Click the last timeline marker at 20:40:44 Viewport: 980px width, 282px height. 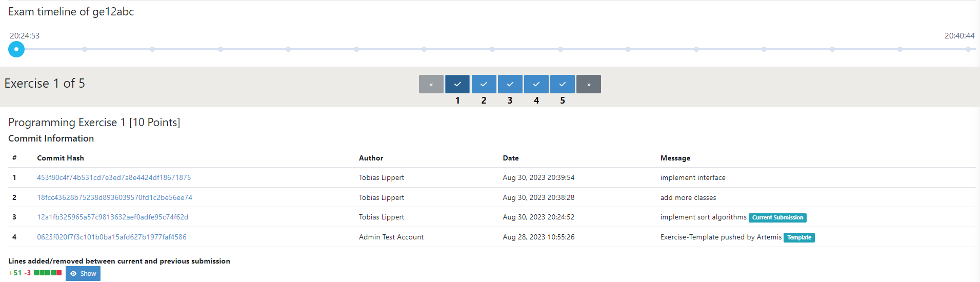click(968, 49)
